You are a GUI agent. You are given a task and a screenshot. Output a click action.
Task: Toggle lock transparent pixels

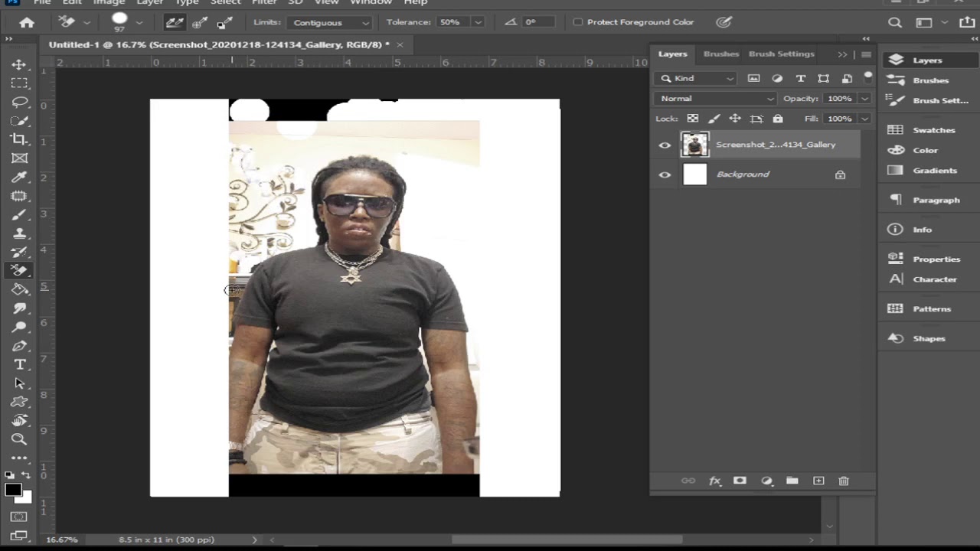pyautogui.click(x=692, y=119)
